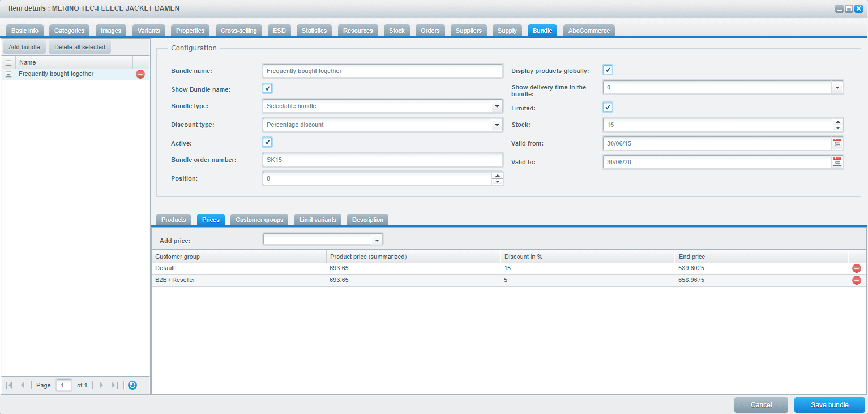The width and height of the screenshot is (868, 414).
Task: Click the Name column header in bundle list
Action: pyautogui.click(x=74, y=63)
